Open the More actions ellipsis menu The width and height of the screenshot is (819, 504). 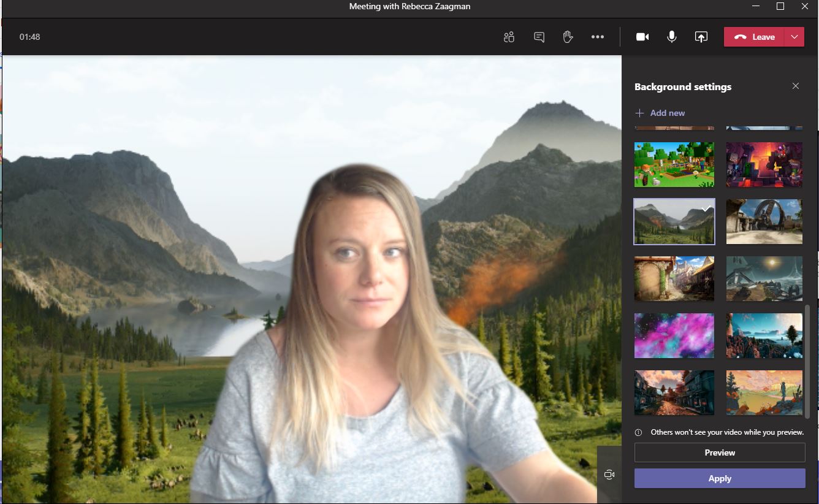(x=598, y=37)
